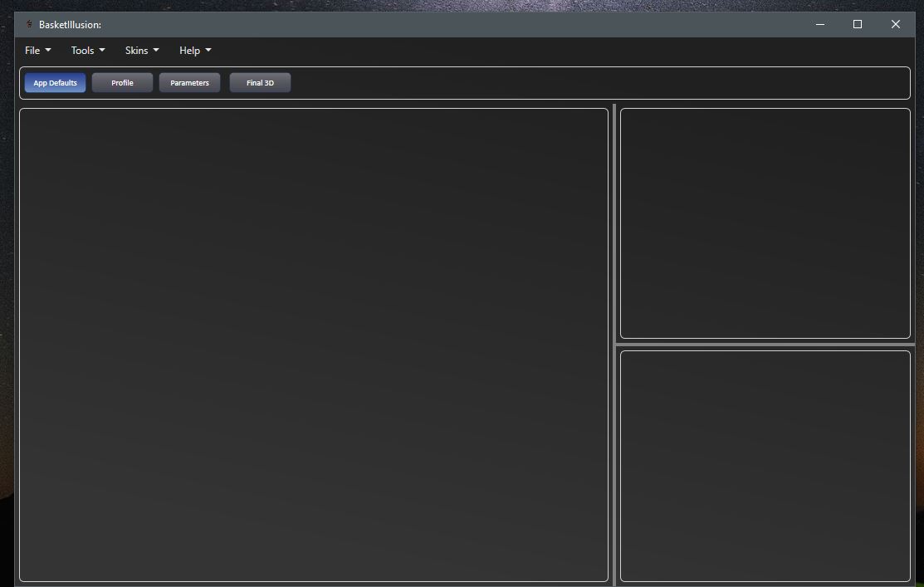Screen dimensions: 924x587
Task: Maximize the BasketIllusion window
Action: 858,25
